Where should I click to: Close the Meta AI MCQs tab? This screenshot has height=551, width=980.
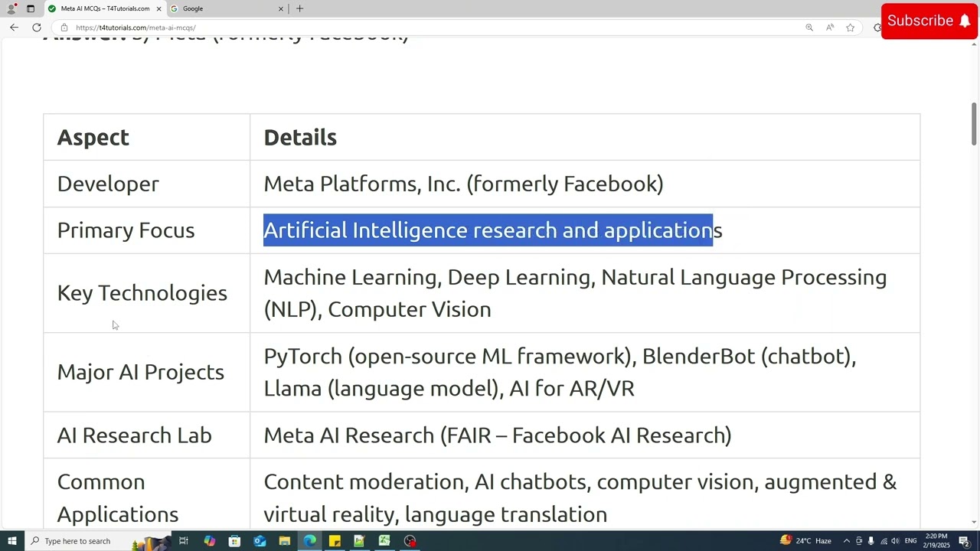coord(158,8)
